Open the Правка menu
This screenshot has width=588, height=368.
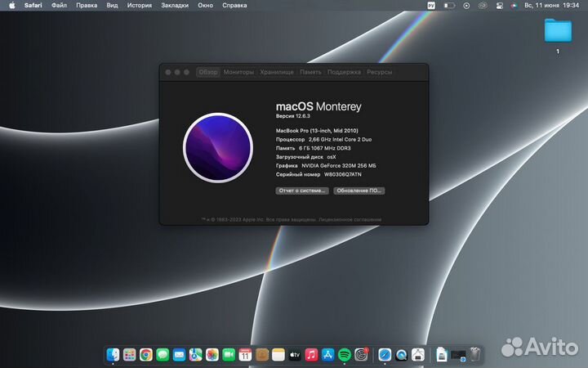point(87,5)
